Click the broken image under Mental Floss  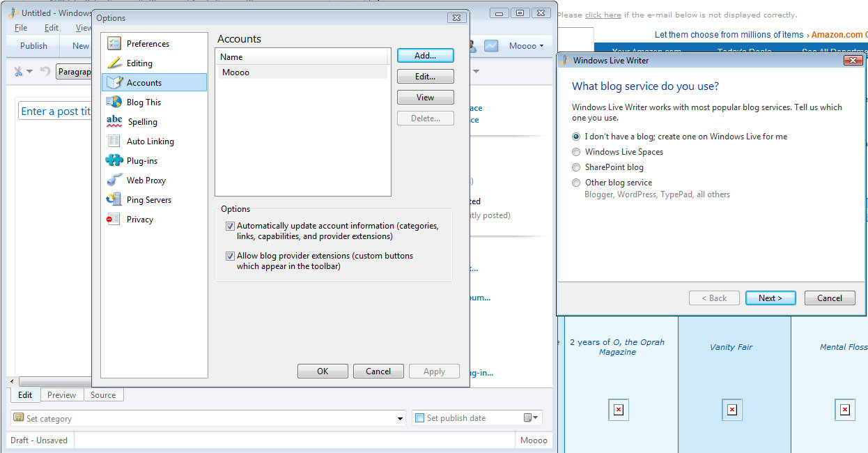(845, 410)
